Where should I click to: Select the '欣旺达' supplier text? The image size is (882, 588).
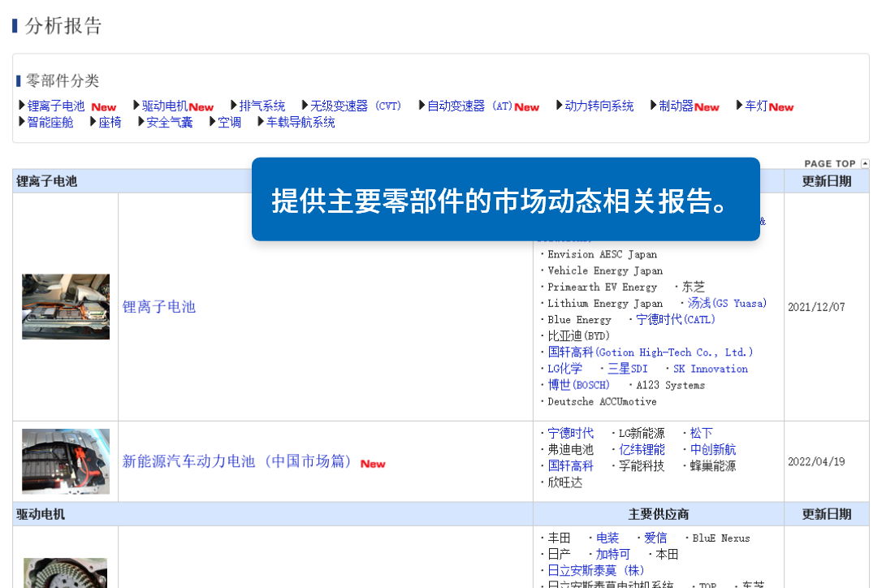564,482
